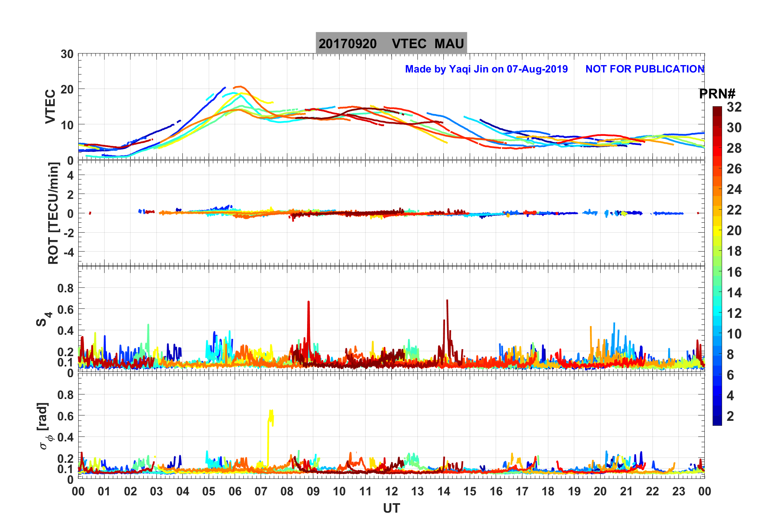Screen dimensions: 783x532
Task: Click the x-axis hour tick label "09"
Action: (313, 491)
